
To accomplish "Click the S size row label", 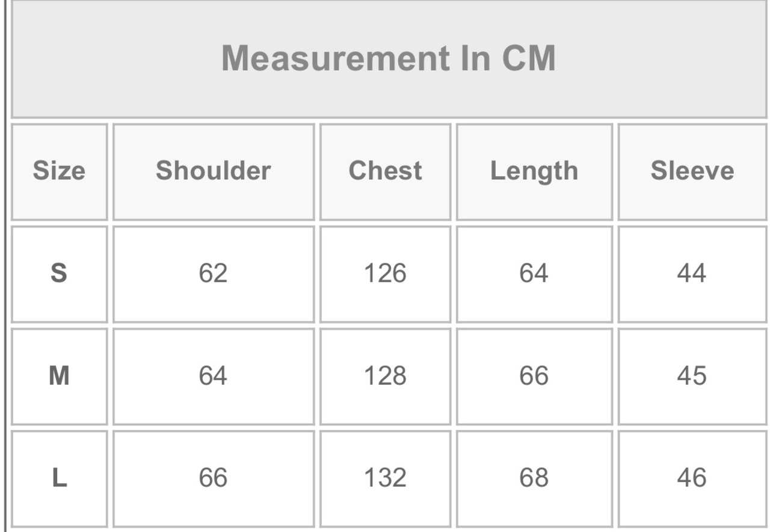I will [59, 274].
